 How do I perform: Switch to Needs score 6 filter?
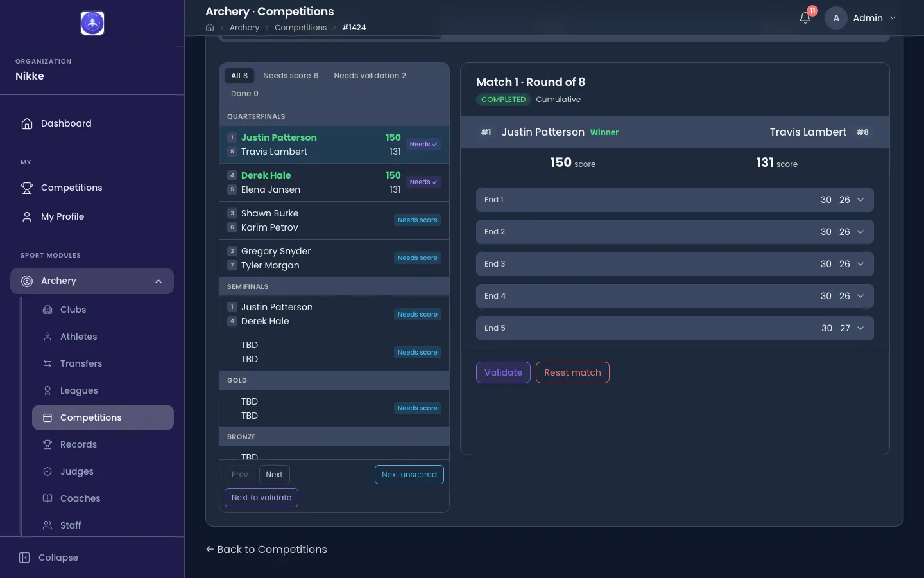coord(291,76)
